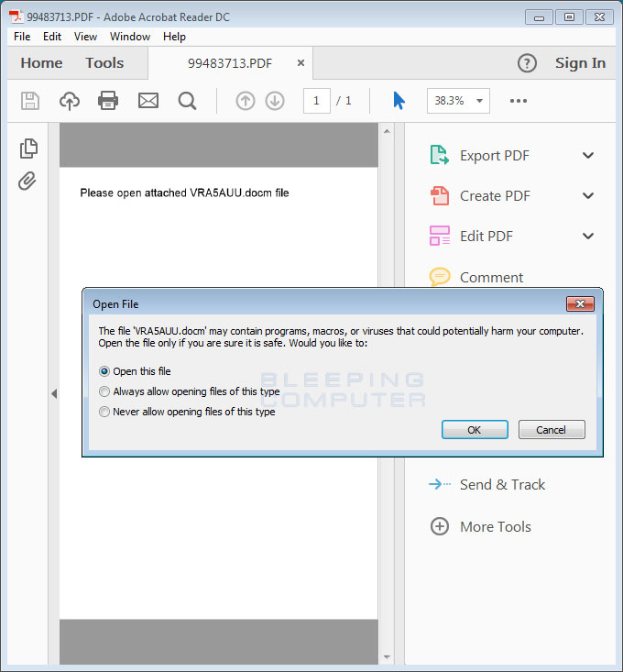The image size is (623, 672).
Task: Minimize the Acrobat Reader window
Action: [539, 17]
